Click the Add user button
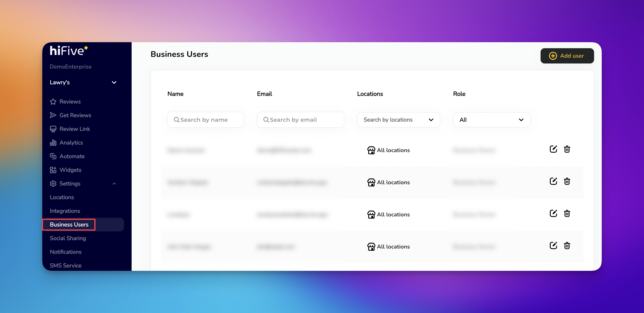This screenshot has width=644, height=313. 567,56
